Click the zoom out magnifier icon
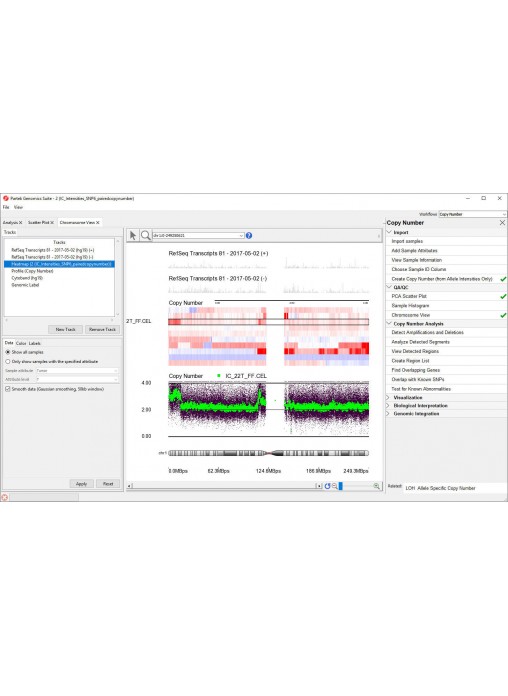 click(334, 486)
